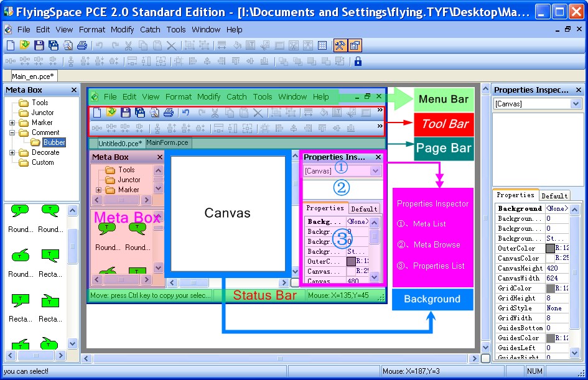Click the CanvasWidth value 624

tap(552, 278)
